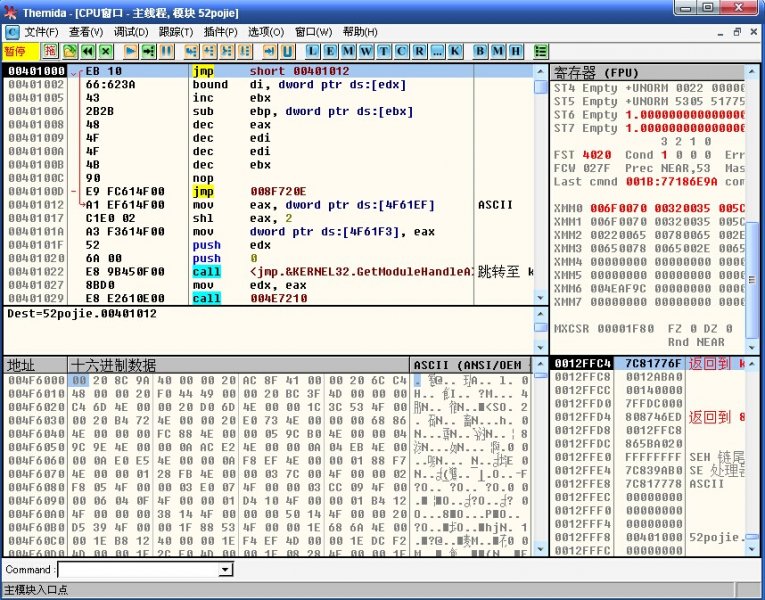Viewport: 765px width, 600px height.
Task: Open the 查看(V) menu
Action: [x=86, y=32]
